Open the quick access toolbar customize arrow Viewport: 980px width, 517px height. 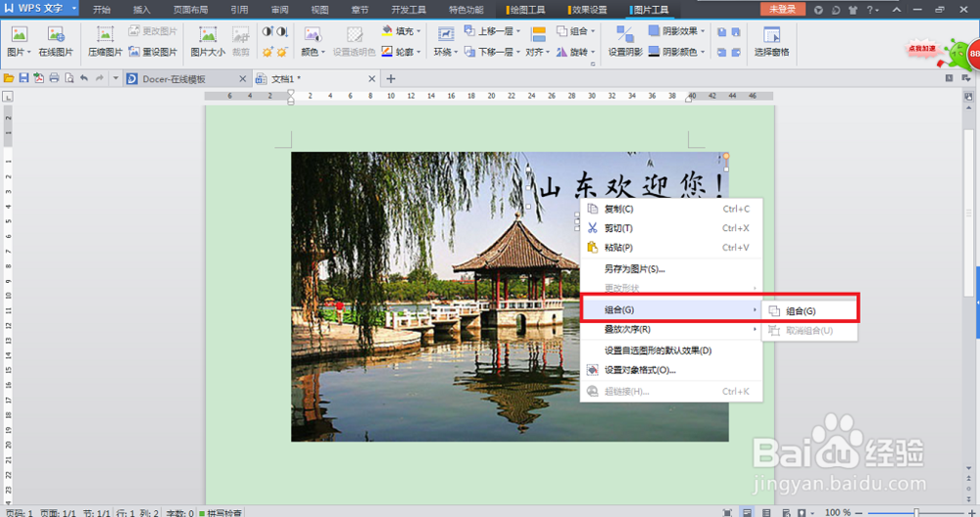pyautogui.click(x=116, y=78)
